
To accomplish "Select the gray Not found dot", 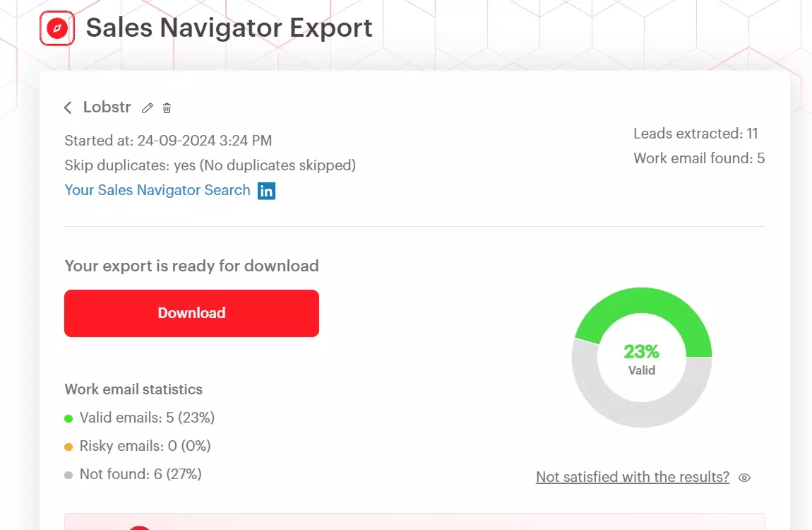I will 68,474.
